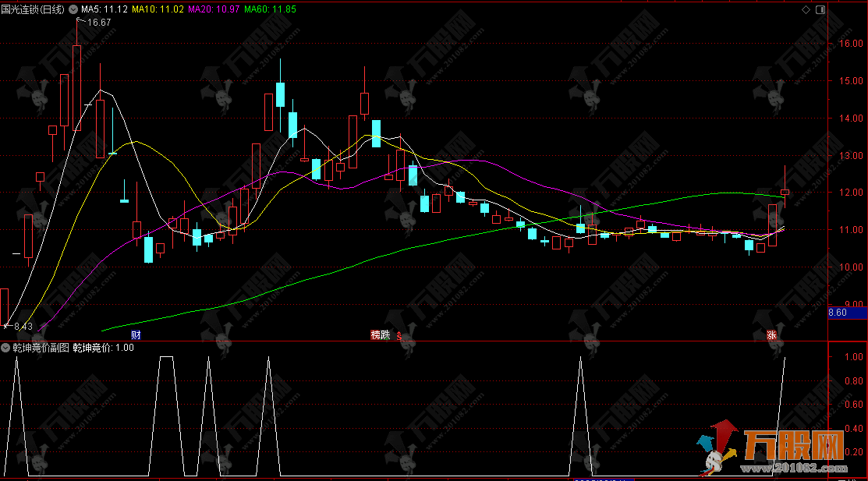Click the 10.00 price axis label
Screen dimensions: 868x481
(852, 267)
